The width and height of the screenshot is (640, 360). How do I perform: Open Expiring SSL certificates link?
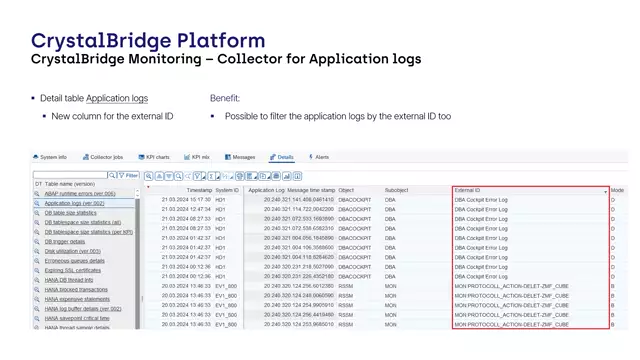[72, 271]
